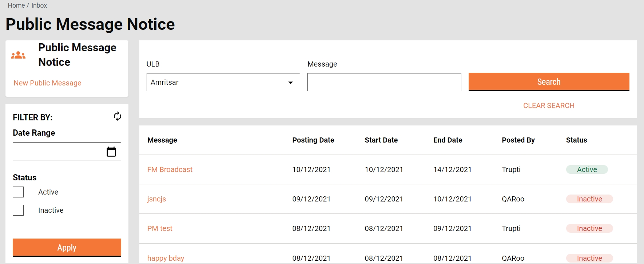
Task: Enable the Active status checkbox
Action: point(18,192)
